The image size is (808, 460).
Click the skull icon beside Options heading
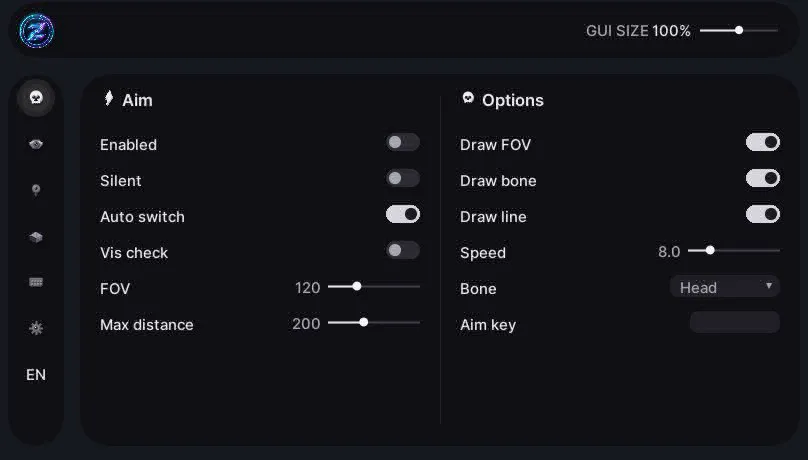468,98
